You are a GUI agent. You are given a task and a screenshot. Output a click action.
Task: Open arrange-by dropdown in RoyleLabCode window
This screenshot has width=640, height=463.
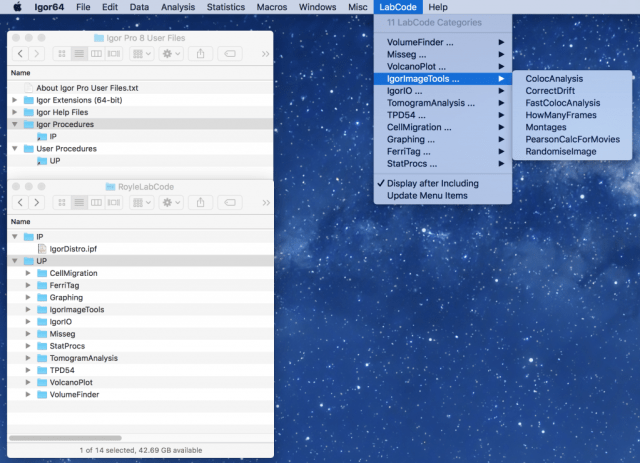point(142,202)
